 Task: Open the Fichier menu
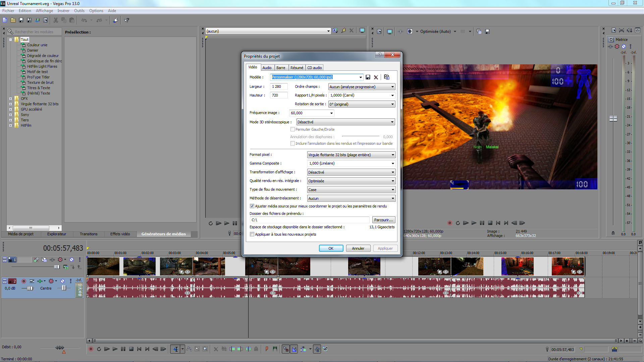point(8,11)
